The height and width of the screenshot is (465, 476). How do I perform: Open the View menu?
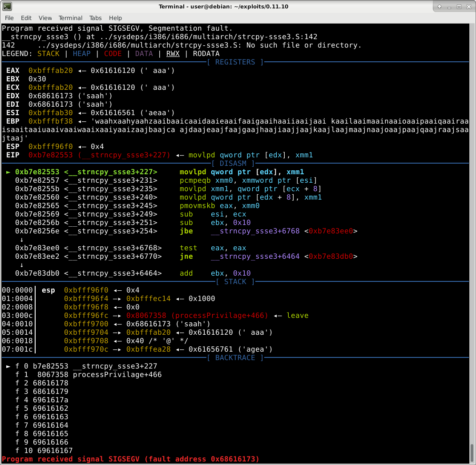[45, 18]
